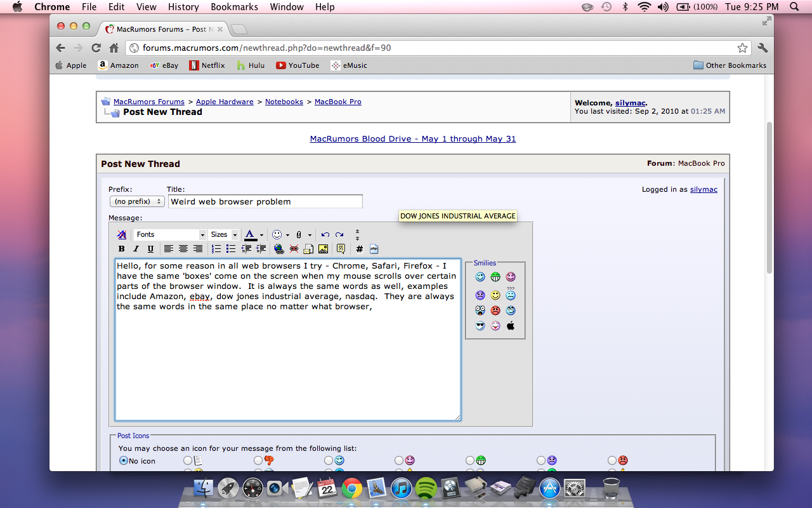
Task: Increase indent of message text
Action: pos(261,249)
